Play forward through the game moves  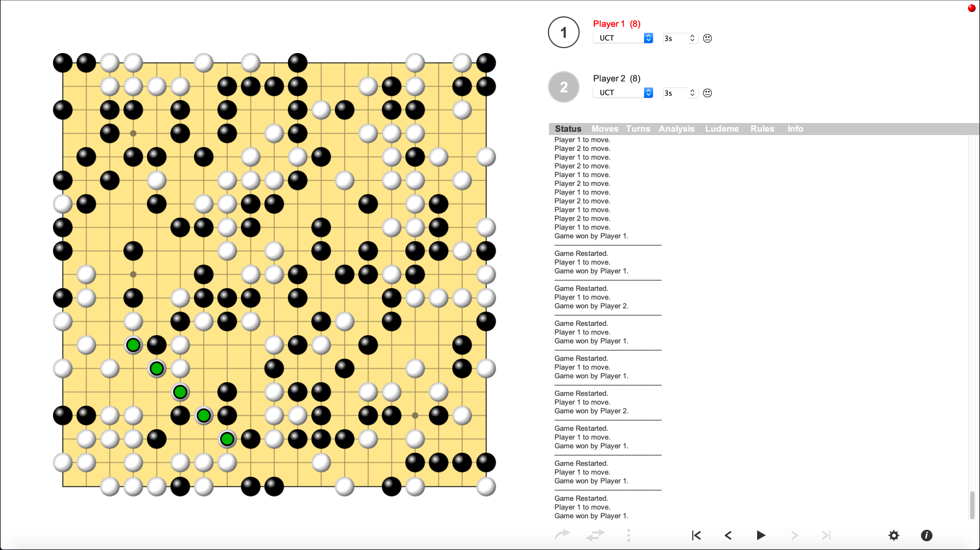pos(761,535)
